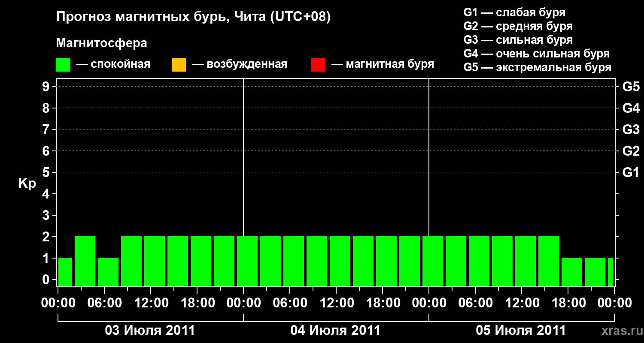Click the '18:00' tick label under 04 Июля

pos(383,303)
